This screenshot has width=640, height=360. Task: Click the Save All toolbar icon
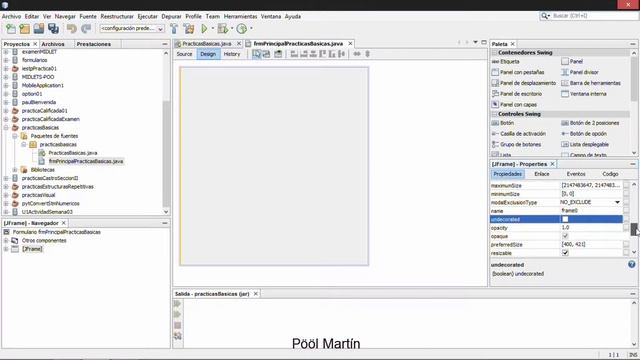53,29
